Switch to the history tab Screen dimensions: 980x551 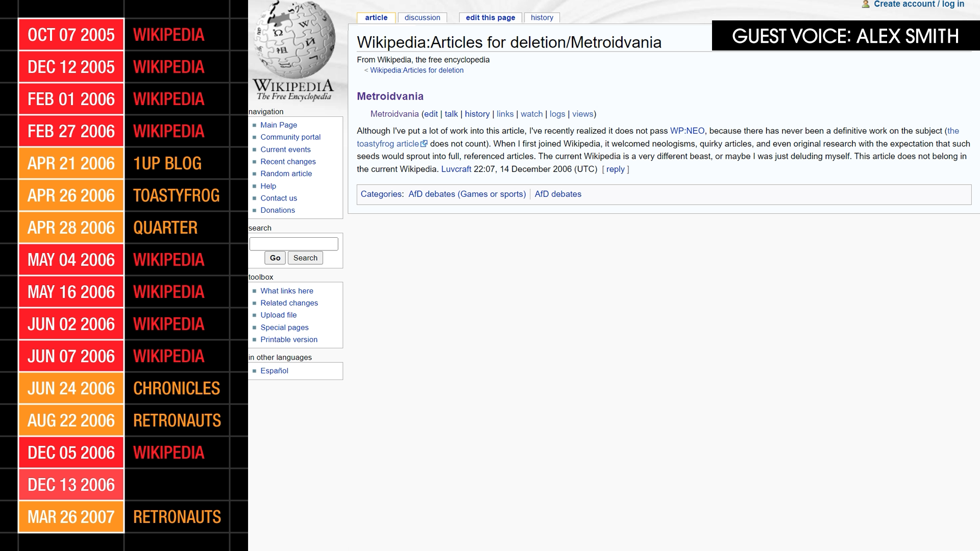542,17
